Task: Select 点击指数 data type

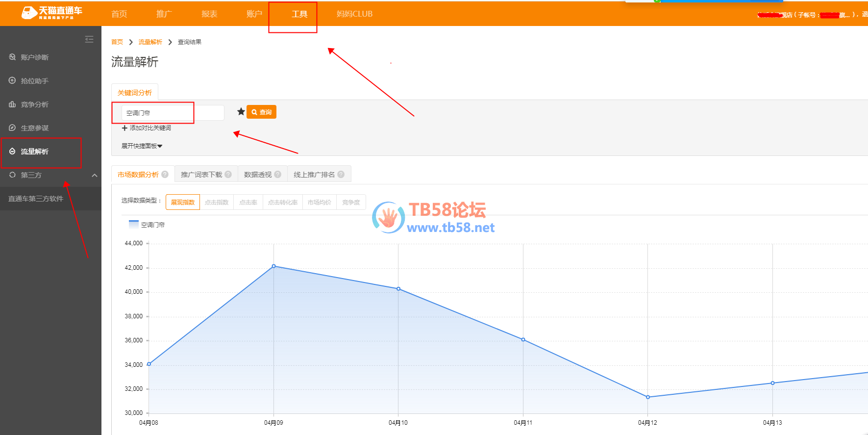Action: pyautogui.click(x=217, y=202)
